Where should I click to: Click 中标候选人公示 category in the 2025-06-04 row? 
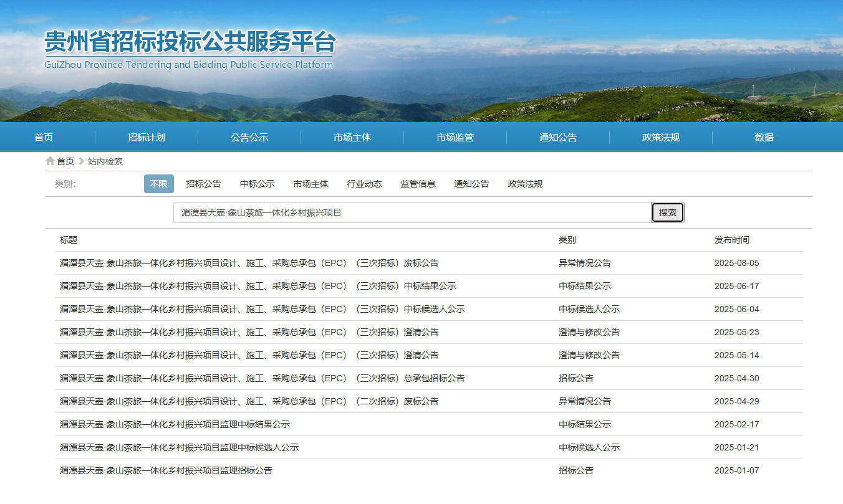pyautogui.click(x=589, y=309)
